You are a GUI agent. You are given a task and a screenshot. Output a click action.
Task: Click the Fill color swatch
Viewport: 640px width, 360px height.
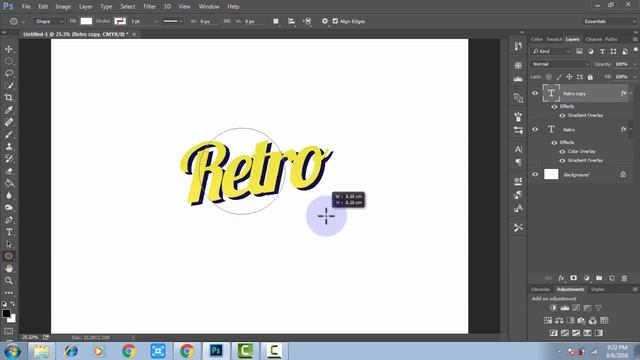click(x=86, y=21)
